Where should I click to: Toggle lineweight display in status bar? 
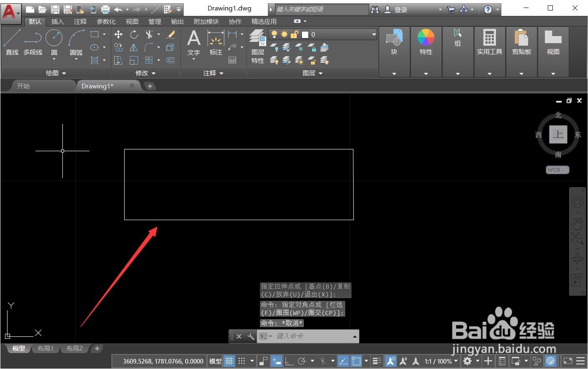377,361
